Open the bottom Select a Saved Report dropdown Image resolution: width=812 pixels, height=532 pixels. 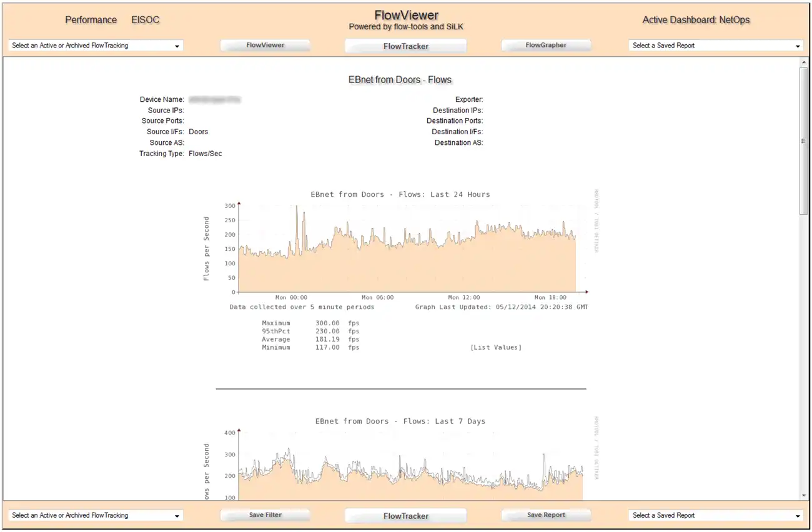click(716, 516)
